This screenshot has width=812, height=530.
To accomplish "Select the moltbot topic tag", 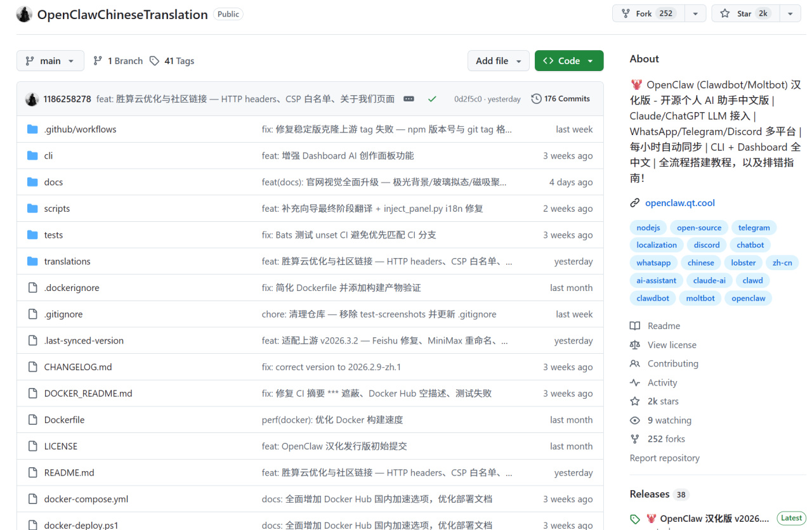I will coord(700,299).
